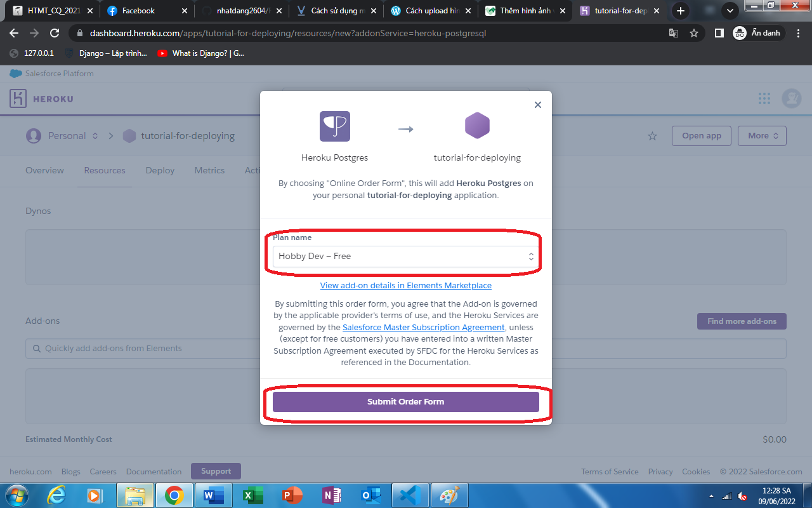The width and height of the screenshot is (812, 508).
Task: Switch to the Resources tab
Action: (105, 171)
